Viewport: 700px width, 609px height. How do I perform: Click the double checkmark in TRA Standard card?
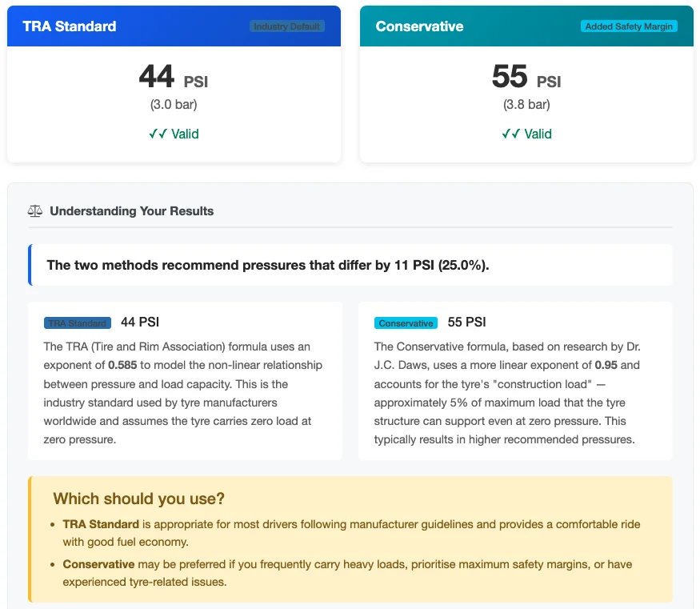click(157, 134)
